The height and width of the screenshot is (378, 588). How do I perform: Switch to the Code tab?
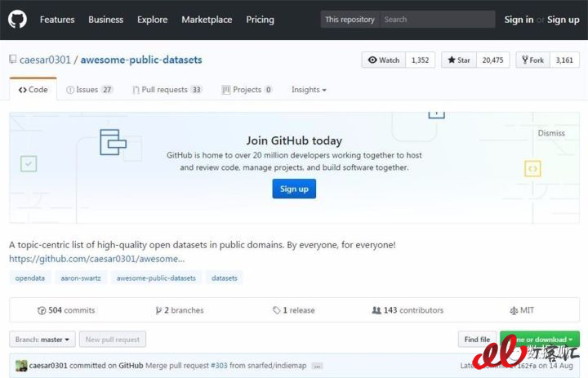[33, 89]
